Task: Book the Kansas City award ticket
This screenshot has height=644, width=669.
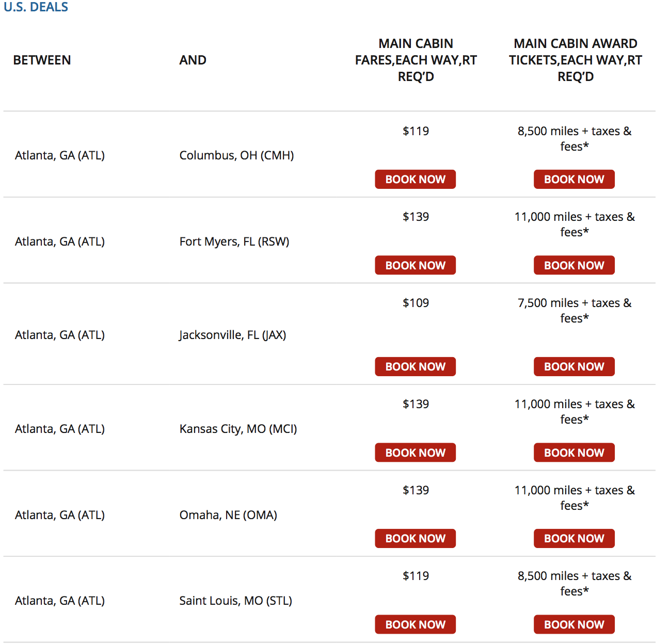Action: (574, 452)
